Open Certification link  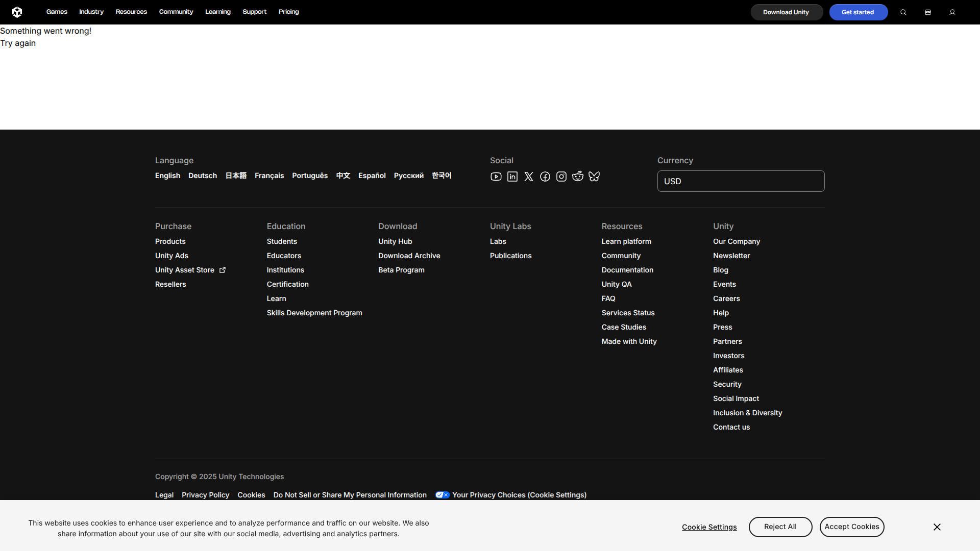288,284
